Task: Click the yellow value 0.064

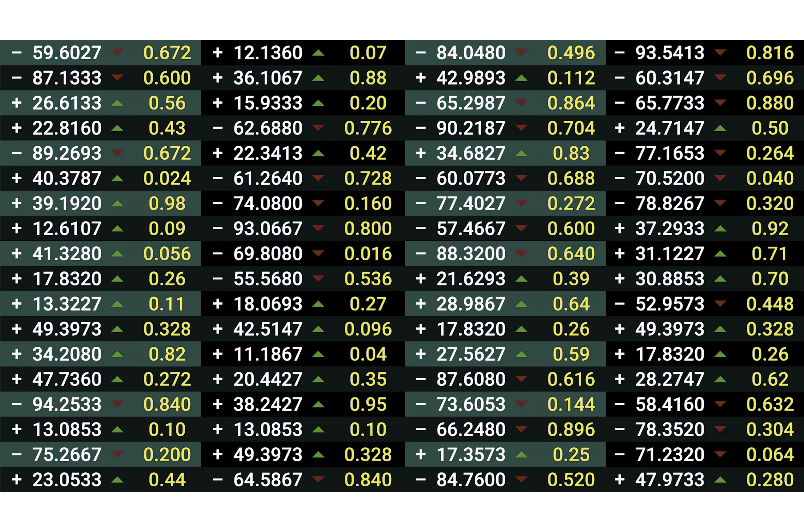Action: (770, 454)
